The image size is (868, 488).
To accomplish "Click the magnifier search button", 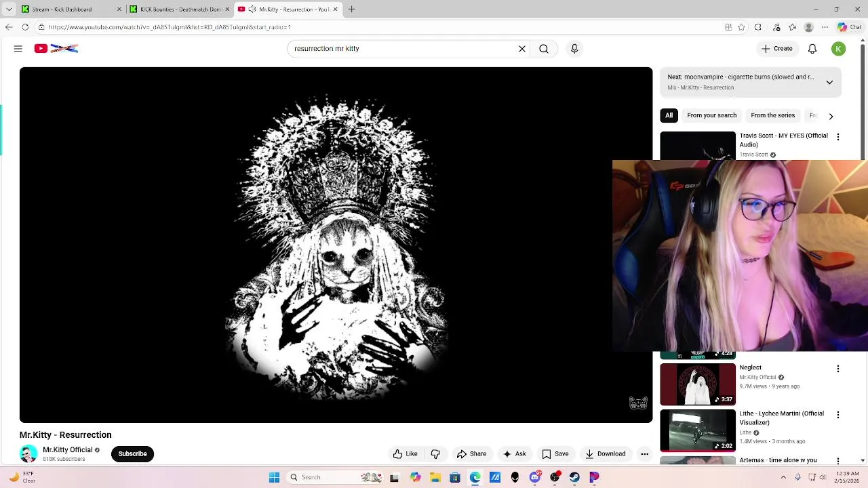I will [544, 49].
